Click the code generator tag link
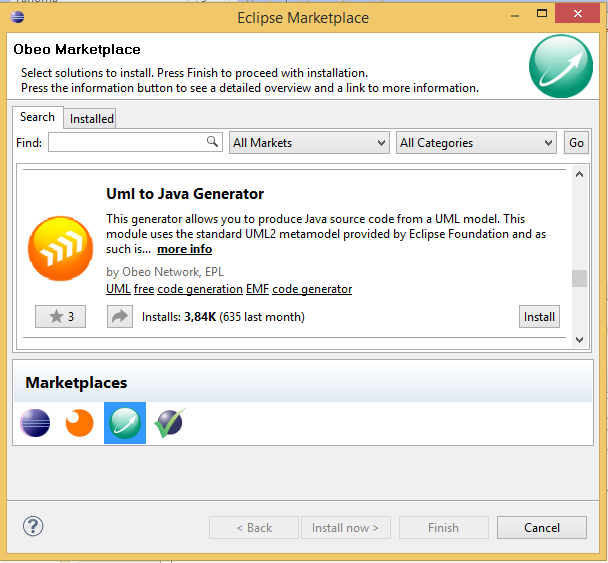The width and height of the screenshot is (608, 563). coord(312,289)
